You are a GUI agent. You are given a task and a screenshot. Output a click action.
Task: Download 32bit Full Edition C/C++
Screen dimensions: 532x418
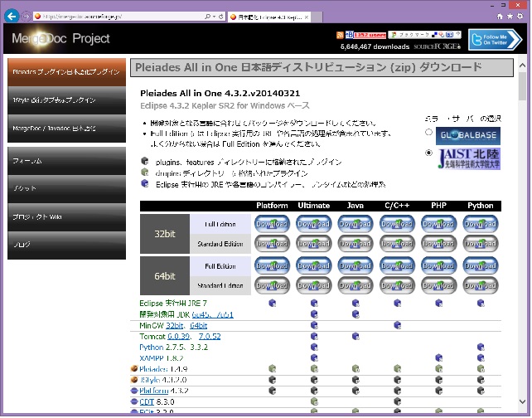point(397,225)
